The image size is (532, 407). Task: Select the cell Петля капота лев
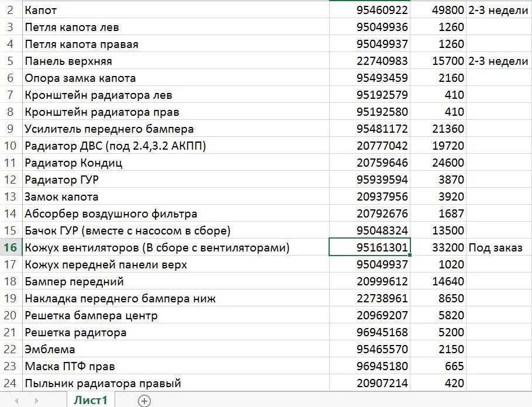click(x=176, y=27)
